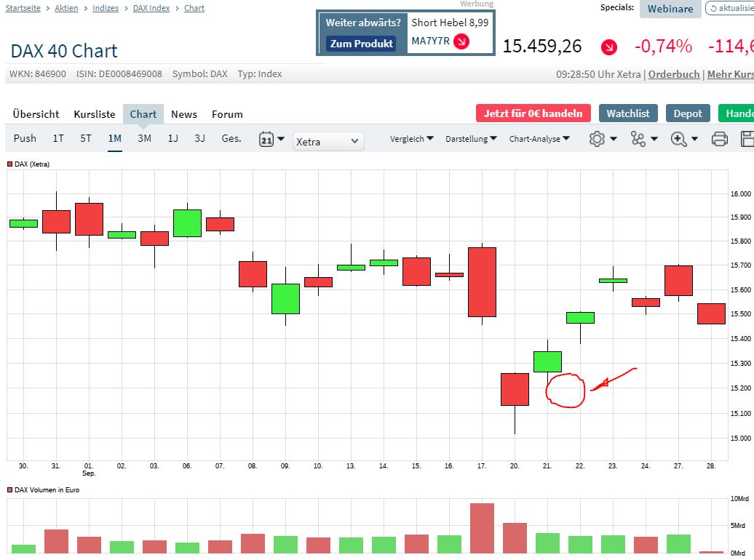Expand the Vergleich dropdown

411,138
